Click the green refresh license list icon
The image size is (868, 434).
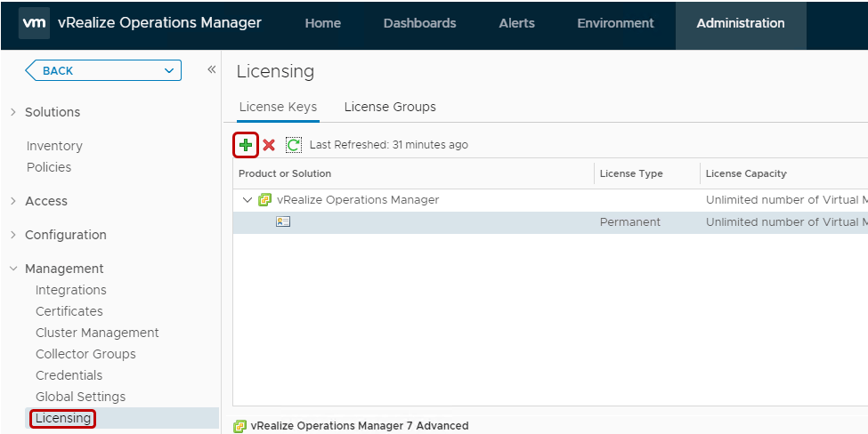point(294,145)
